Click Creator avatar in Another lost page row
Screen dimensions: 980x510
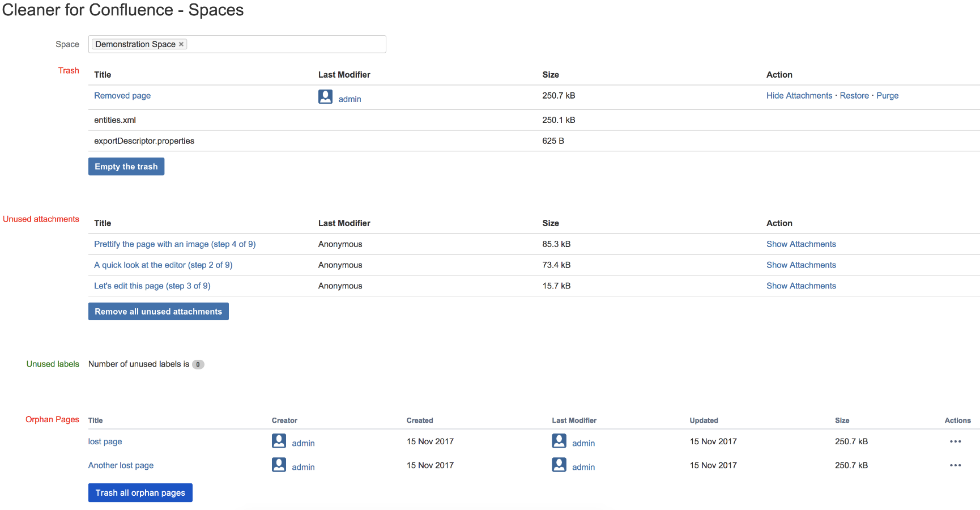[279, 465]
